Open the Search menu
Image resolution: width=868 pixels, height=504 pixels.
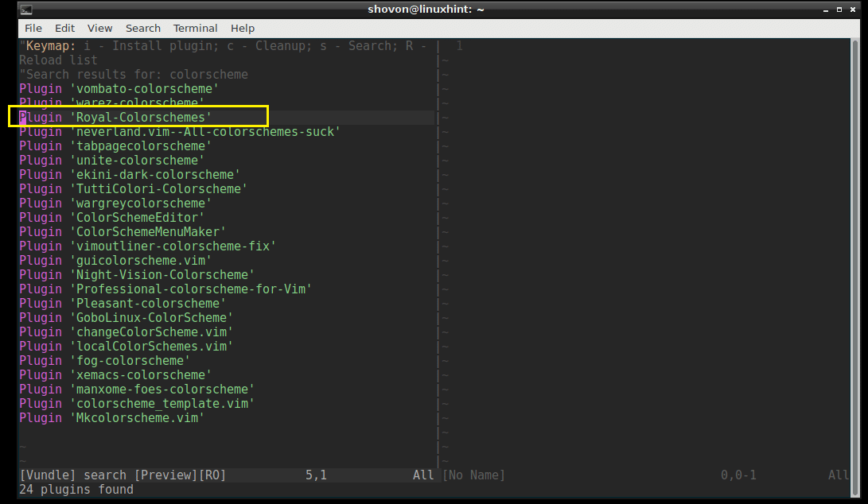pyautogui.click(x=143, y=28)
